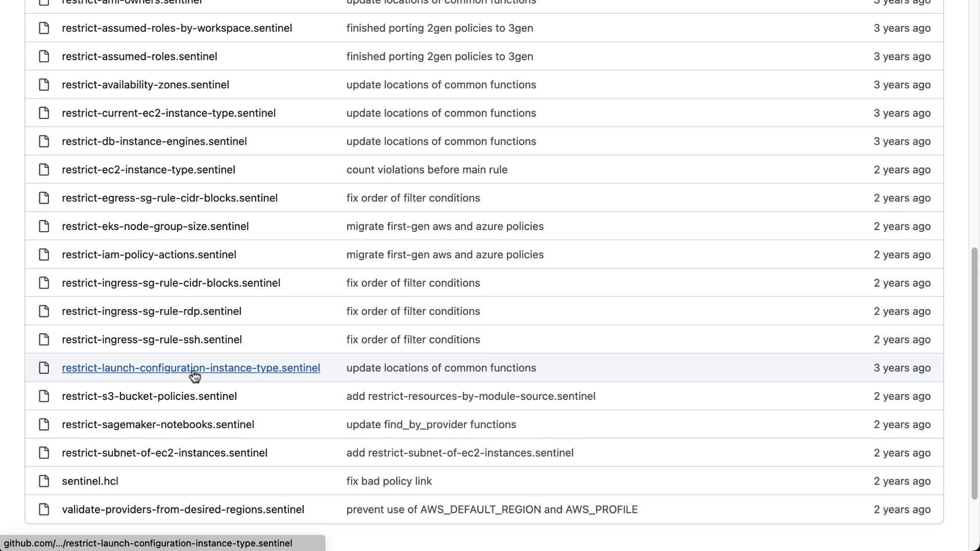Screen dimensions: 980x551
Task: Click the vertical page scrollbar thumb
Action: pos(974,373)
